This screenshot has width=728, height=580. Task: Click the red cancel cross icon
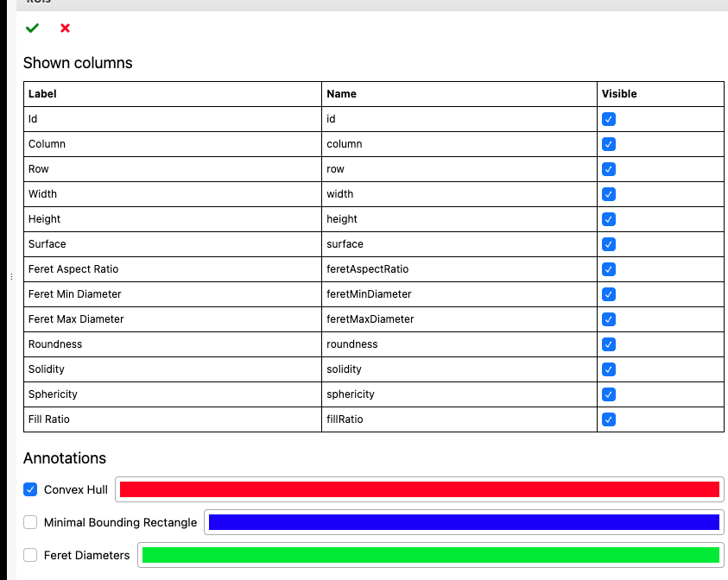coord(64,28)
